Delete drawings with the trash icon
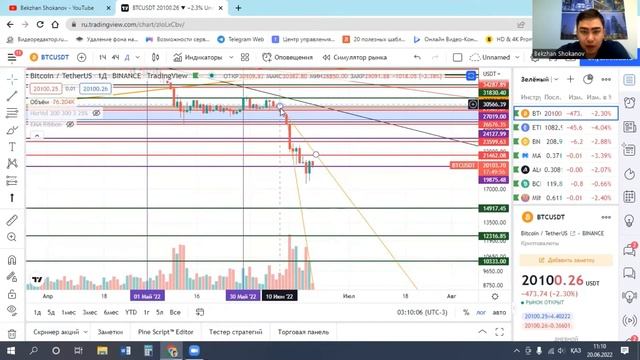640x360 pixels. (x=12, y=333)
